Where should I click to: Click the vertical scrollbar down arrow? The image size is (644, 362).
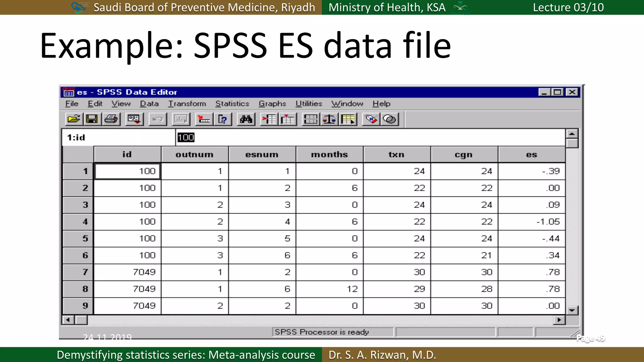pos(572,310)
